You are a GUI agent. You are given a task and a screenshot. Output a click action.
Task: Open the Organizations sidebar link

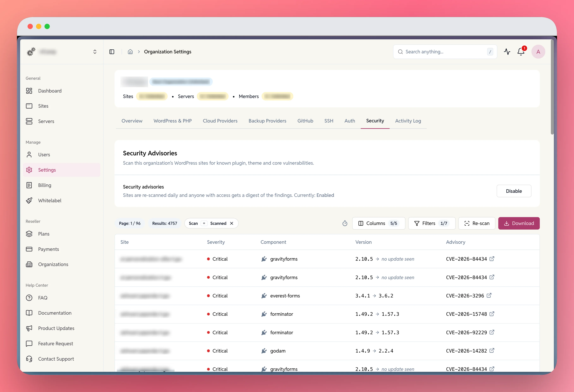point(62,264)
